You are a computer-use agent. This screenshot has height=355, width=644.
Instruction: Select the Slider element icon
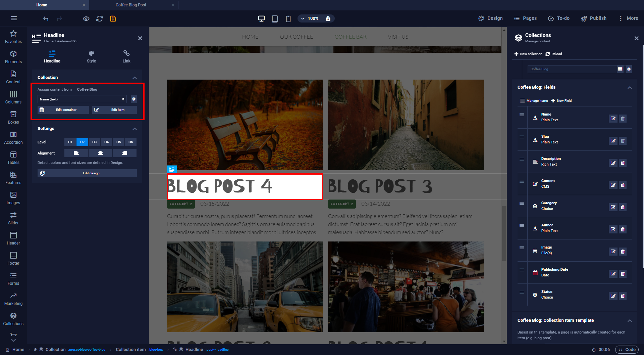click(x=13, y=218)
